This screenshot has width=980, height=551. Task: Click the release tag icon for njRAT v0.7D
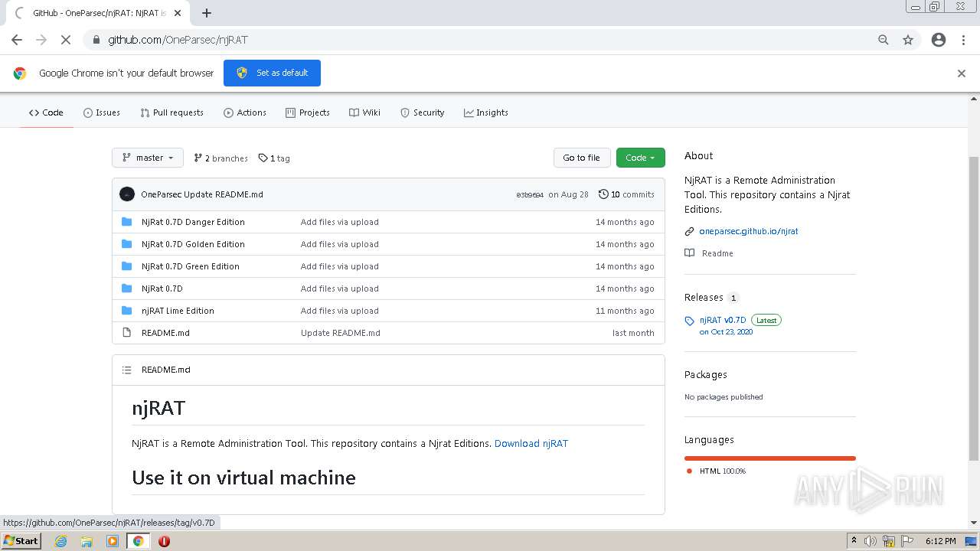(x=690, y=321)
